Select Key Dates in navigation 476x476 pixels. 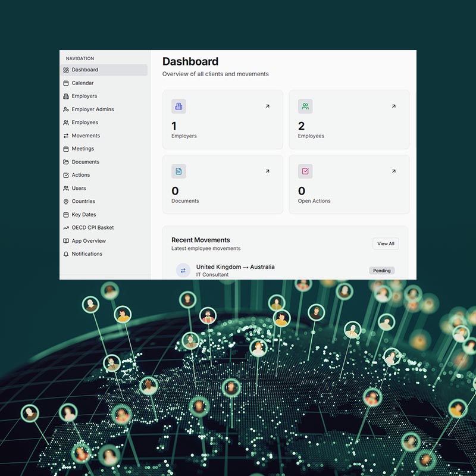83,215
